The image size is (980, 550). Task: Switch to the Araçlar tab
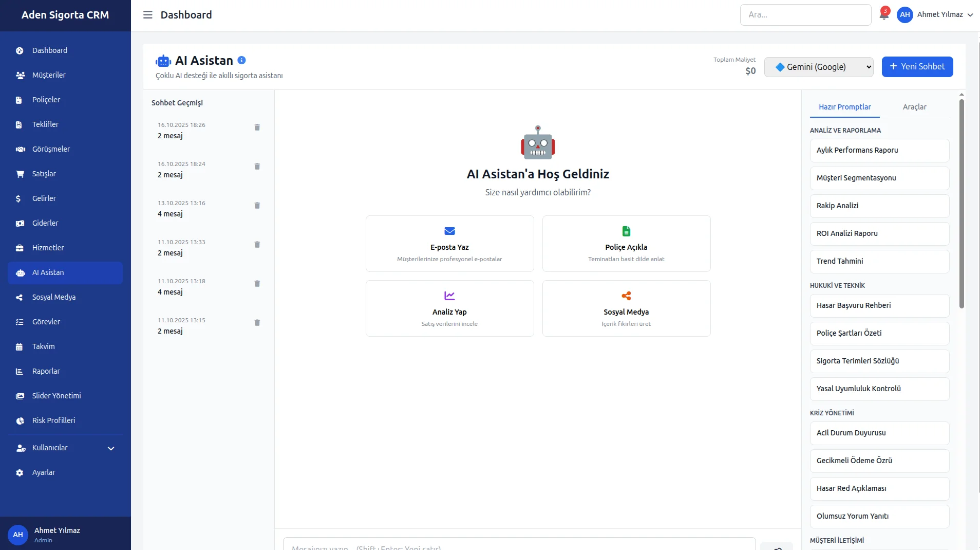pyautogui.click(x=914, y=107)
